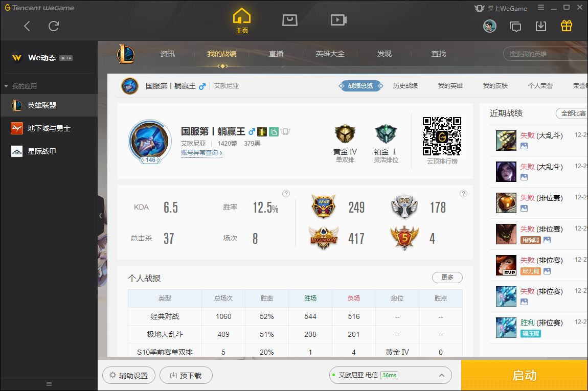Click the pentakill 5 badge icon
This screenshot has width=588, height=391.
click(404, 238)
